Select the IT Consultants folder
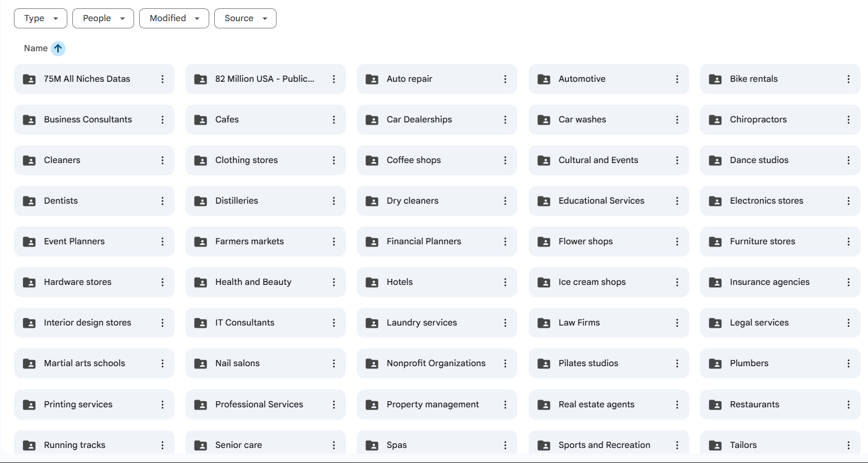 coord(265,323)
